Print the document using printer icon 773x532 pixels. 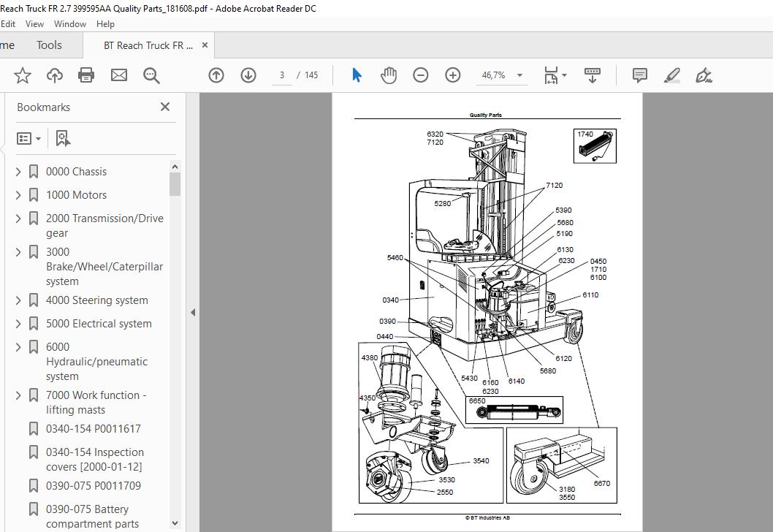click(86, 75)
